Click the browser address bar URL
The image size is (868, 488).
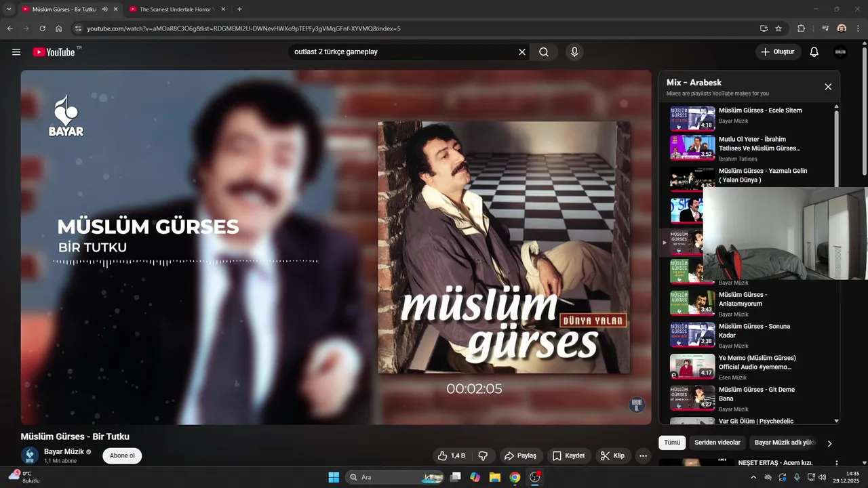click(243, 28)
